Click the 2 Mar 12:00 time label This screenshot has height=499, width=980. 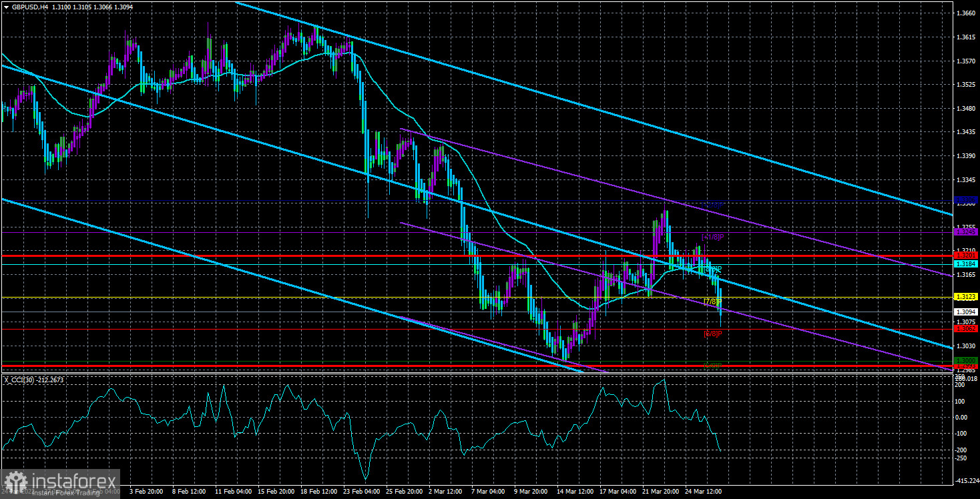tap(445, 492)
